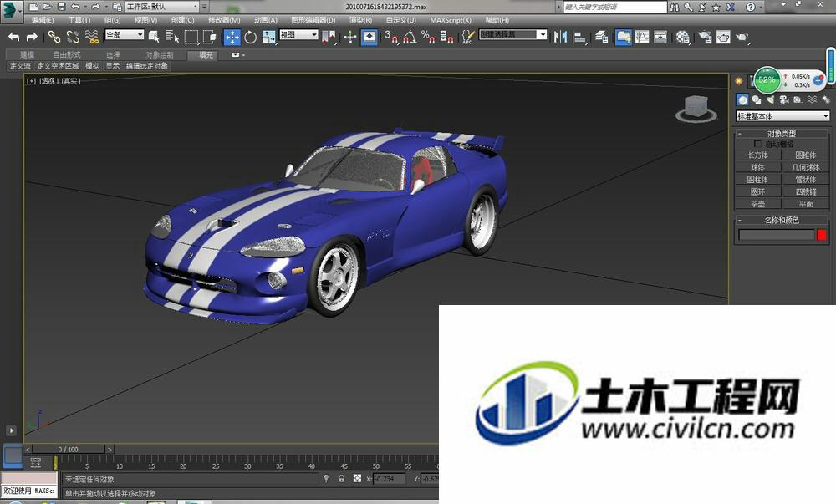Click the Unlink Selection broken chain icon

pos(73,37)
